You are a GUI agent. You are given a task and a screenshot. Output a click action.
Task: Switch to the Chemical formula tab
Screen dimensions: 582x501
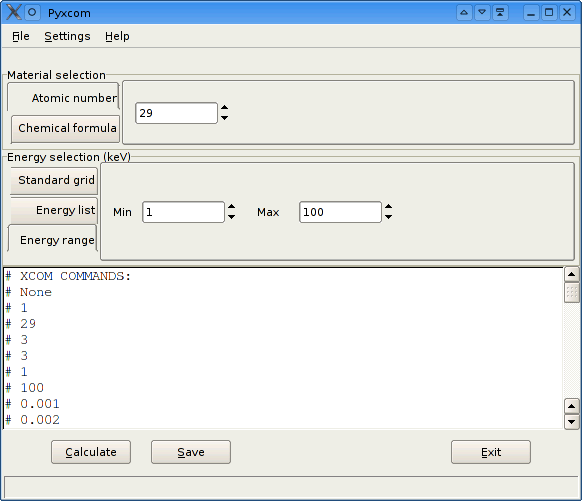click(x=65, y=128)
